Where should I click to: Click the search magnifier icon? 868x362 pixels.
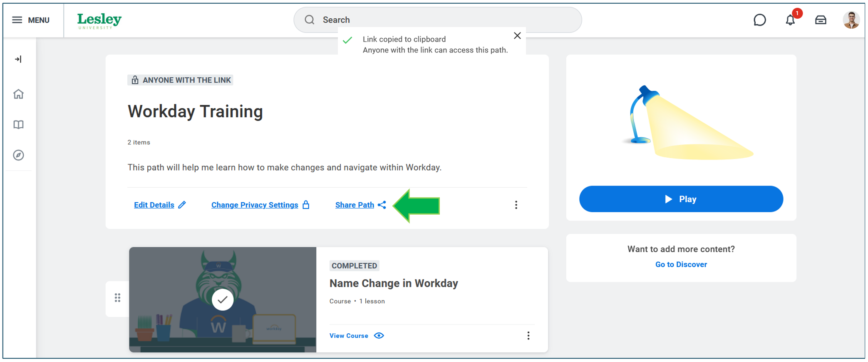pyautogui.click(x=309, y=20)
